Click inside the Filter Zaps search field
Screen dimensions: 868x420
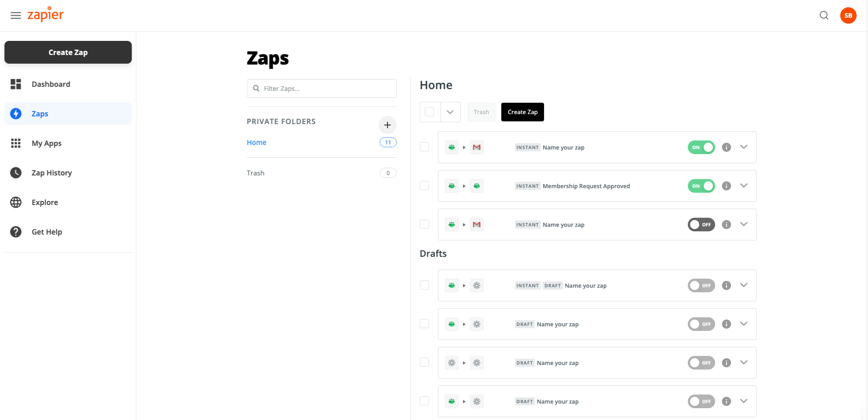pyautogui.click(x=321, y=88)
